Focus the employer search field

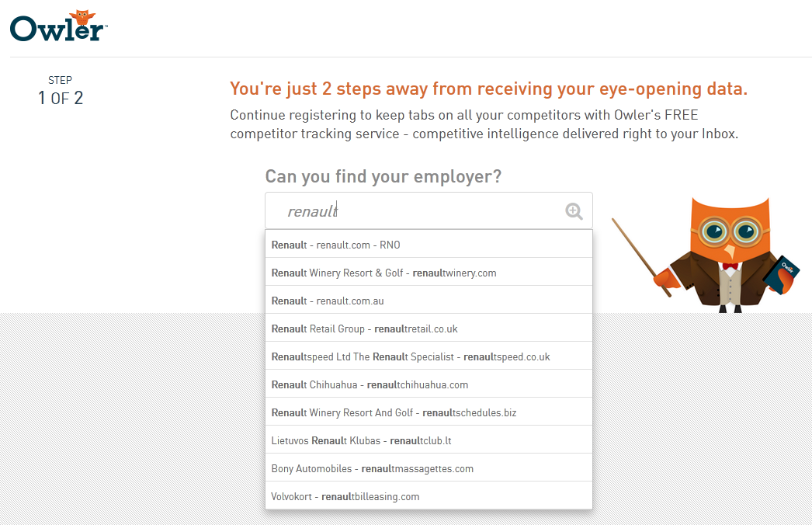pos(429,211)
